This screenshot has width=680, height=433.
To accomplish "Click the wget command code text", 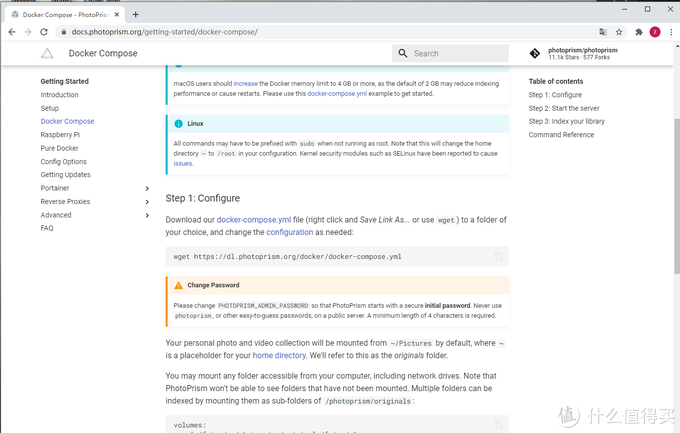I will coord(287,256).
